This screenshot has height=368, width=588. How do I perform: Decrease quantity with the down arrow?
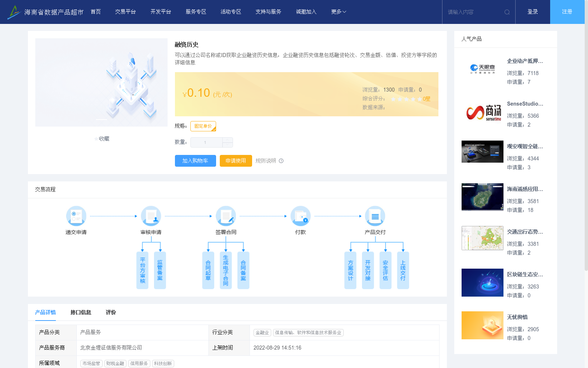[228, 145]
